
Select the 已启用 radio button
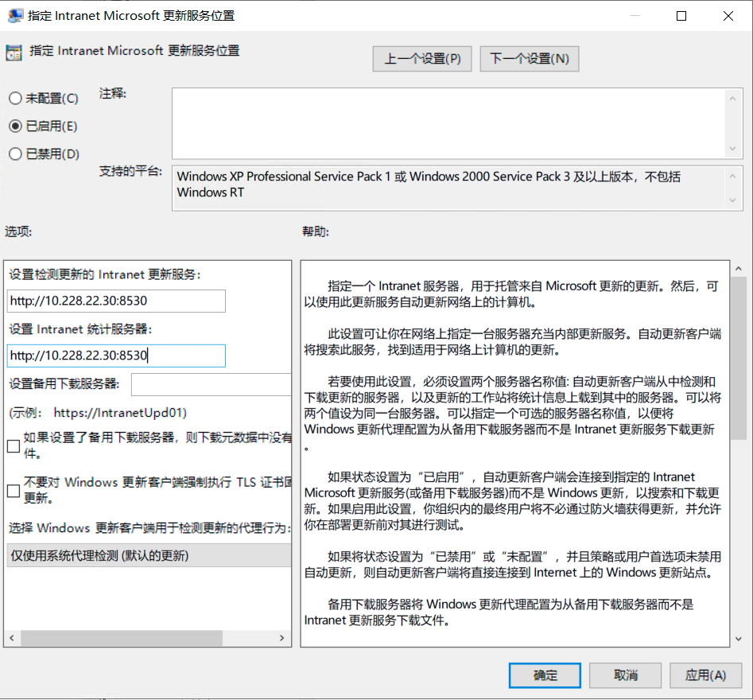tap(15, 126)
